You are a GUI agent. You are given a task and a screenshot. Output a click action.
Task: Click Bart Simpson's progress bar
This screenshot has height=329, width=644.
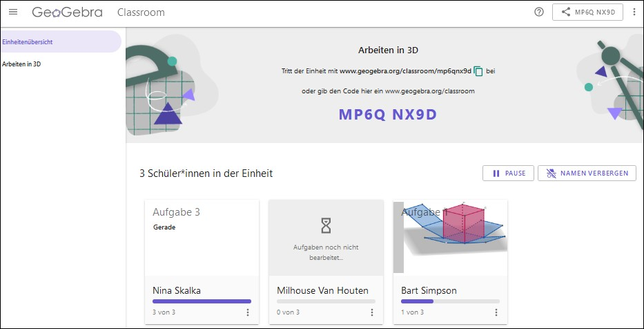click(x=450, y=301)
